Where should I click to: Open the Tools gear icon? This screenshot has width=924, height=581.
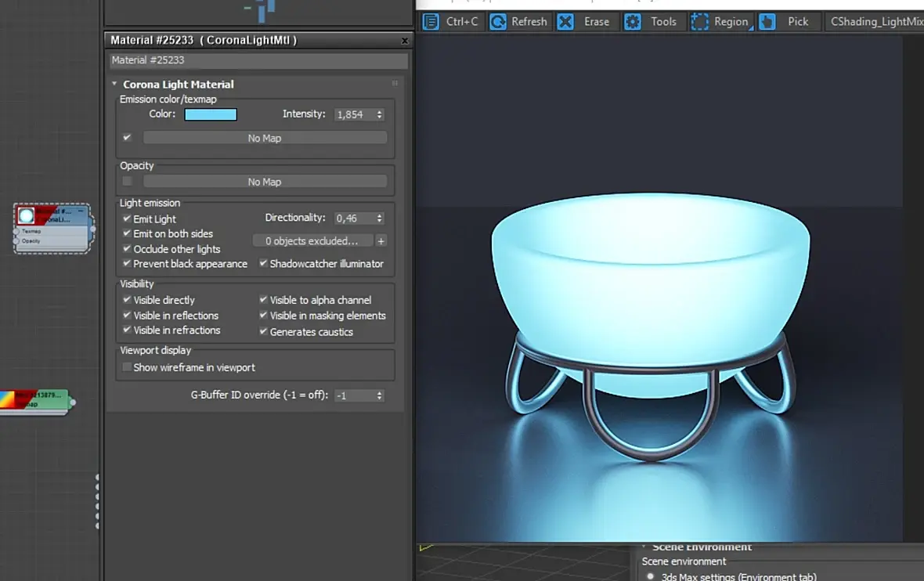[633, 22]
